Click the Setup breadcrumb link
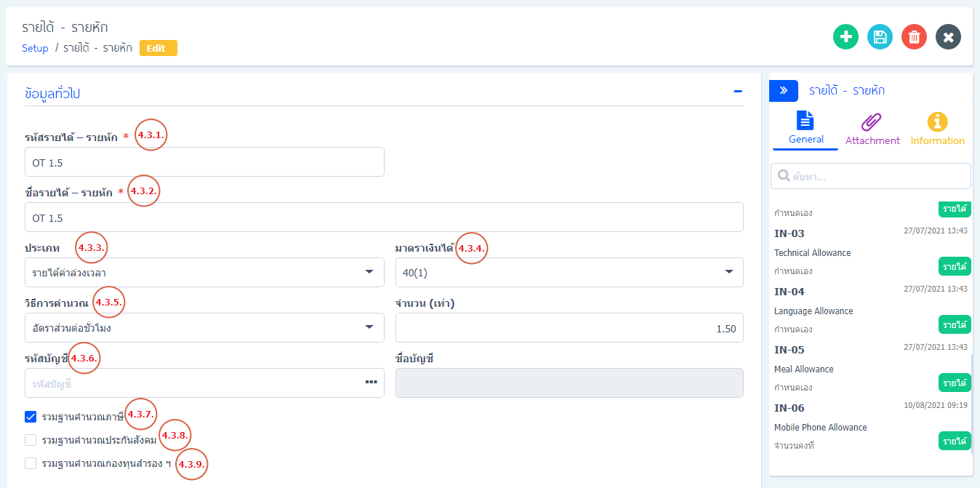Image resolution: width=980 pixels, height=488 pixels. (x=35, y=49)
